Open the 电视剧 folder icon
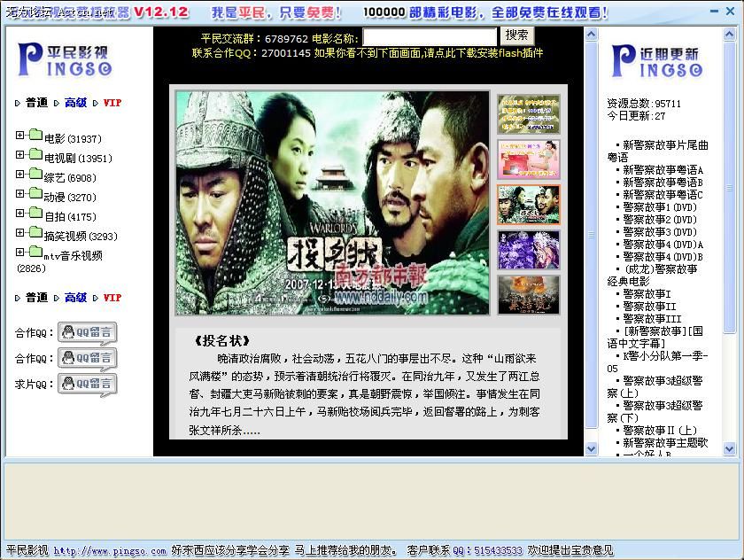 [x=35, y=154]
